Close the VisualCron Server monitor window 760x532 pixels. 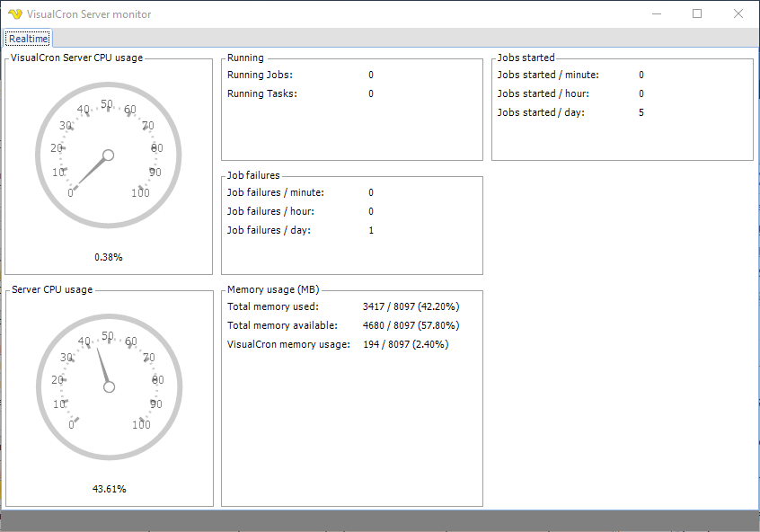[x=738, y=14]
